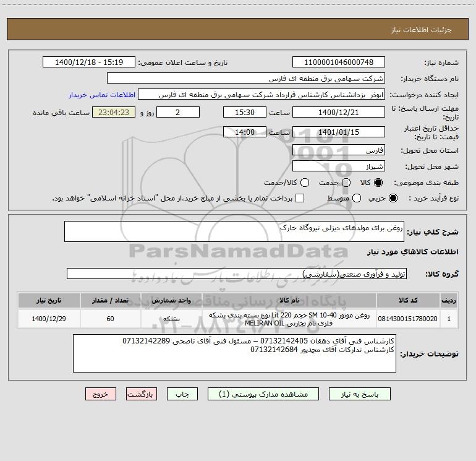The width and height of the screenshot is (476, 461).
Task: Click the price validity time 14:00
Action: [x=245, y=132]
